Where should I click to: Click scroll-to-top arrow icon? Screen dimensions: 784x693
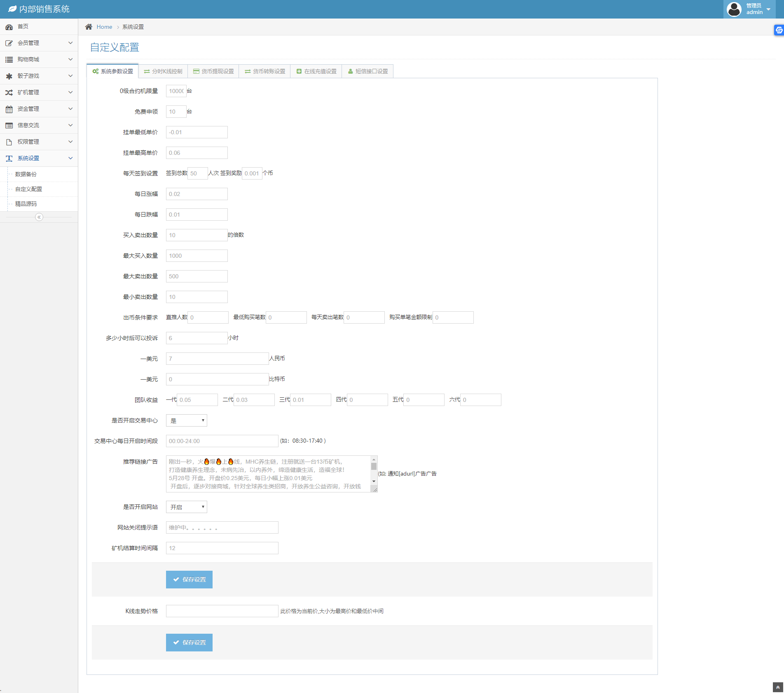[778, 687]
